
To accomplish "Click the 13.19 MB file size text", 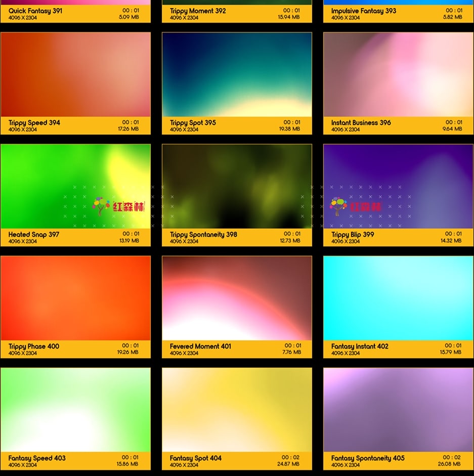I will click(x=129, y=240).
